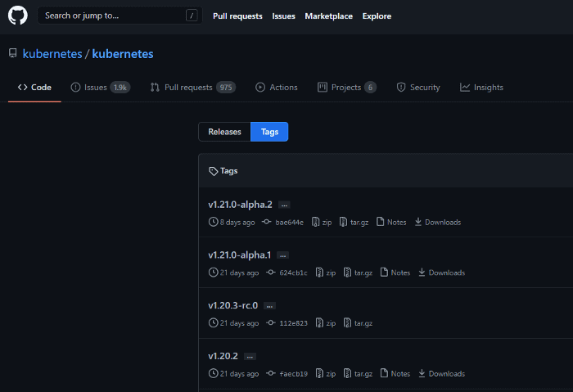This screenshot has width=573, height=392.
Task: Select the blue Tags button
Action: [x=269, y=132]
